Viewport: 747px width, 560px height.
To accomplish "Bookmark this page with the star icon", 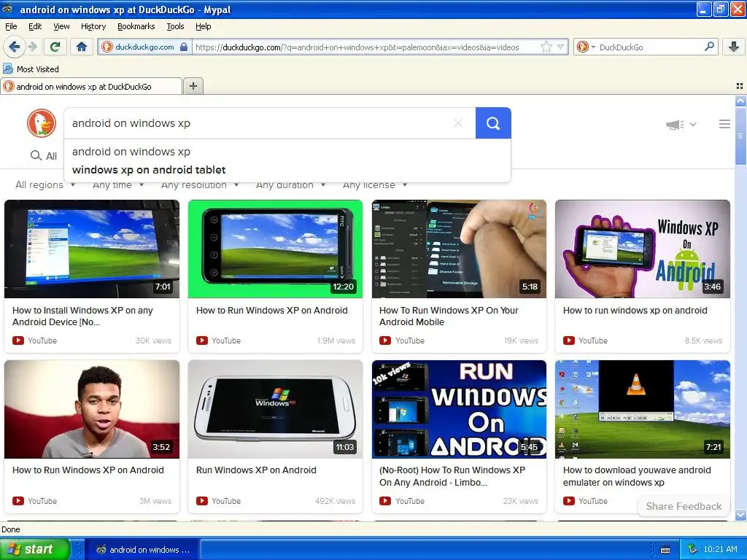I will point(546,47).
